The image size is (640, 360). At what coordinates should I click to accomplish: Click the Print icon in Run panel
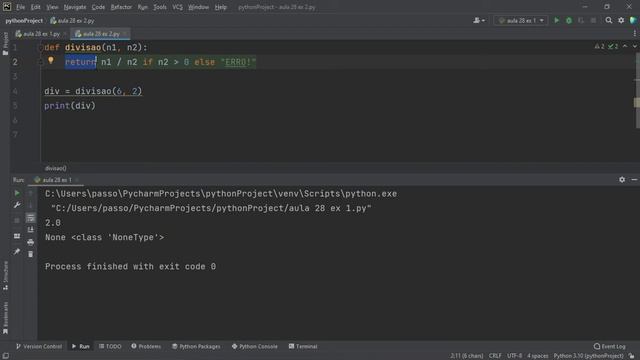click(31, 242)
